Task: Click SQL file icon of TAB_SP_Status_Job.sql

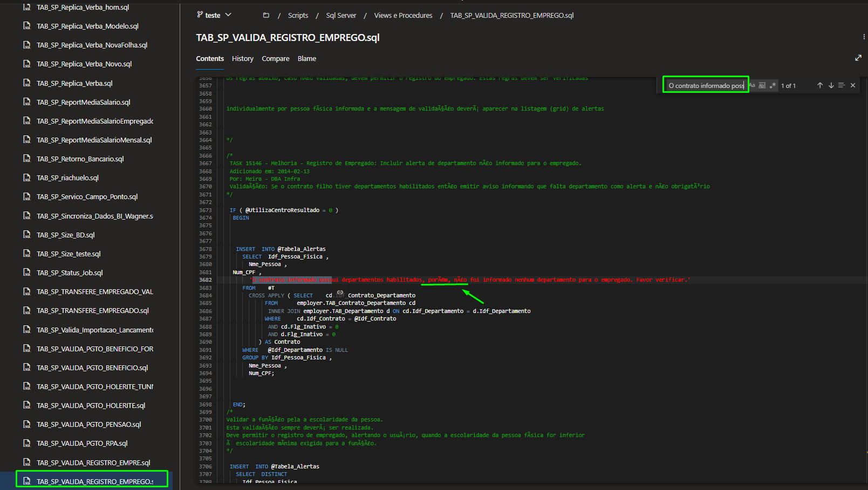Action: [27, 273]
